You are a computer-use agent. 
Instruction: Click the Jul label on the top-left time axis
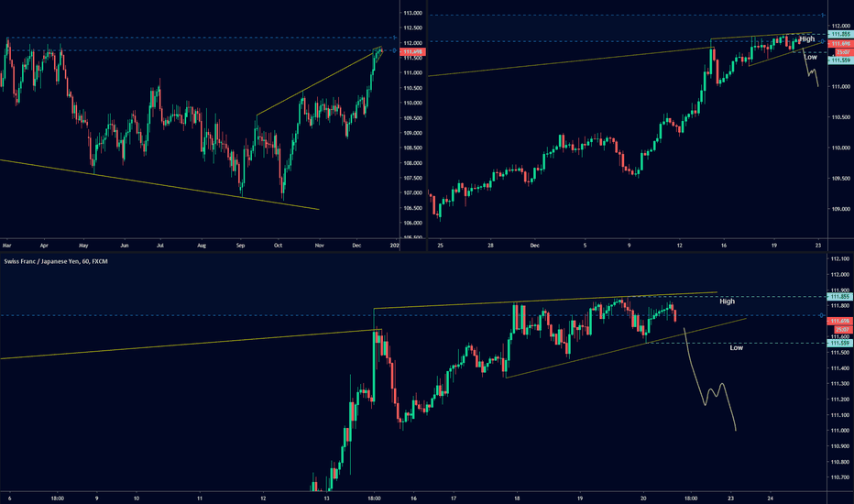(x=160, y=246)
